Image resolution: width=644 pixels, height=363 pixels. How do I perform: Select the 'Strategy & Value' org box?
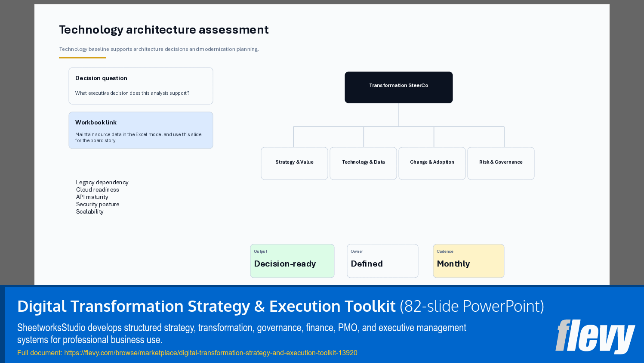click(294, 163)
